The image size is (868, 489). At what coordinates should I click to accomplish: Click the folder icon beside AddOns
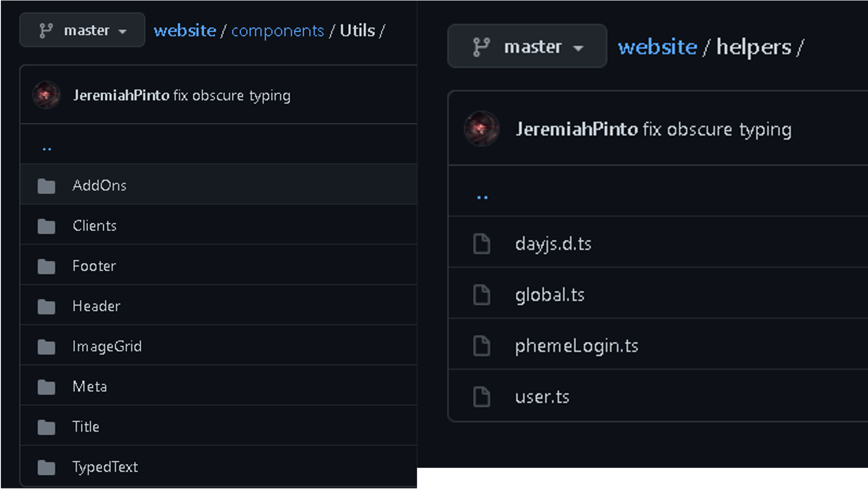tap(46, 185)
